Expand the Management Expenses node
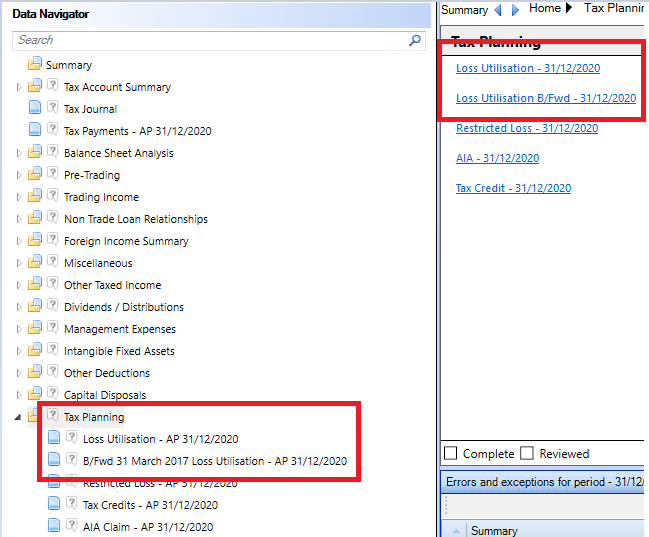This screenshot has height=537, width=649. click(19, 329)
